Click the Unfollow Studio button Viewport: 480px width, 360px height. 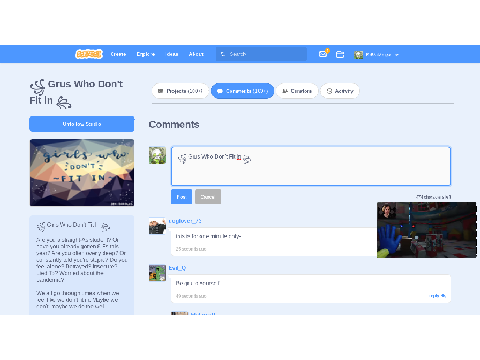[x=82, y=124]
